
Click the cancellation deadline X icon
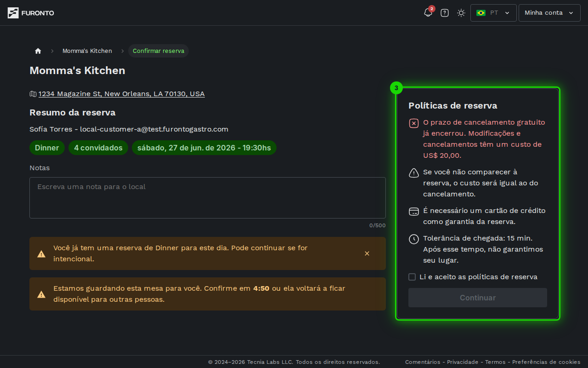[x=414, y=123]
